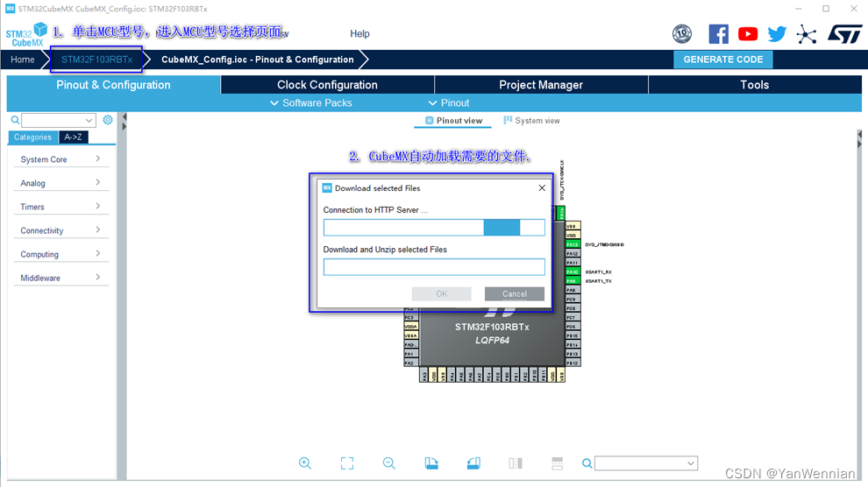868x487 pixels.
Task: Open the Project Manager tab
Action: click(x=541, y=85)
